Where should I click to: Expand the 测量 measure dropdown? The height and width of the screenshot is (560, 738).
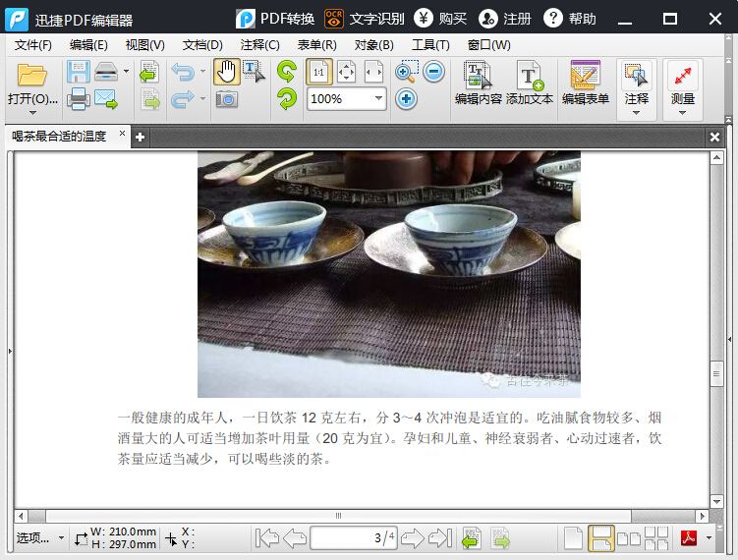point(682,112)
